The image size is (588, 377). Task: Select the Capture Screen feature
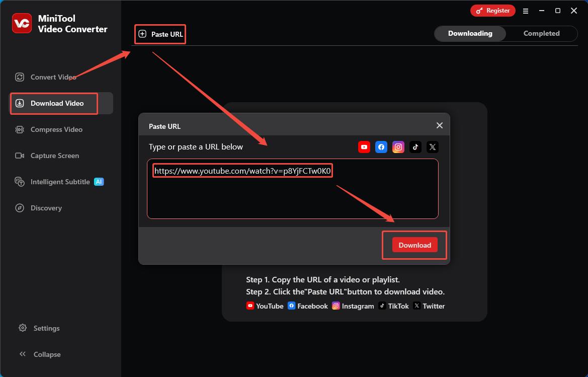53,156
